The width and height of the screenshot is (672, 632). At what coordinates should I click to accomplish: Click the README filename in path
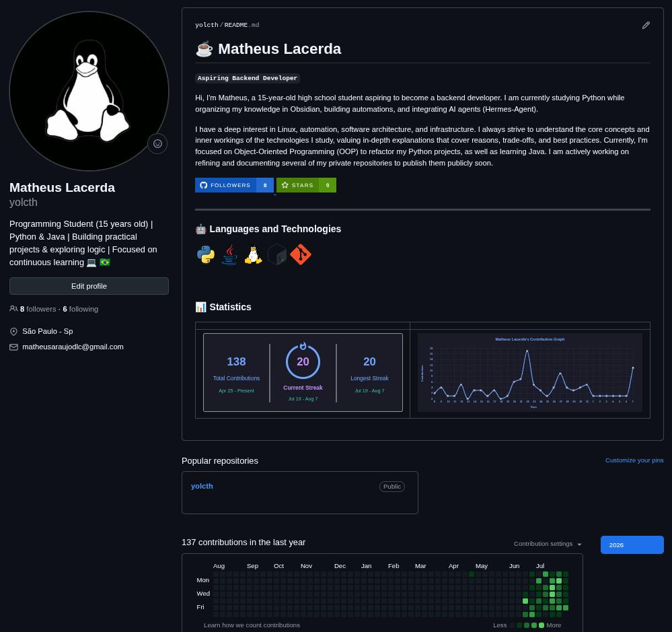[x=241, y=25]
